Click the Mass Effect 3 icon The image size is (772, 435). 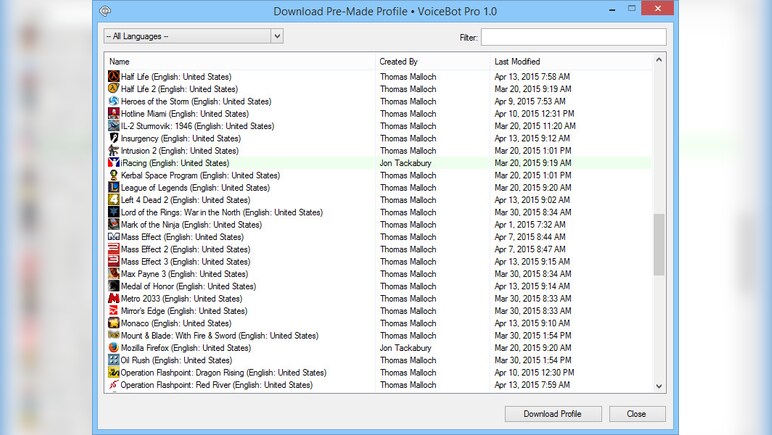click(114, 261)
